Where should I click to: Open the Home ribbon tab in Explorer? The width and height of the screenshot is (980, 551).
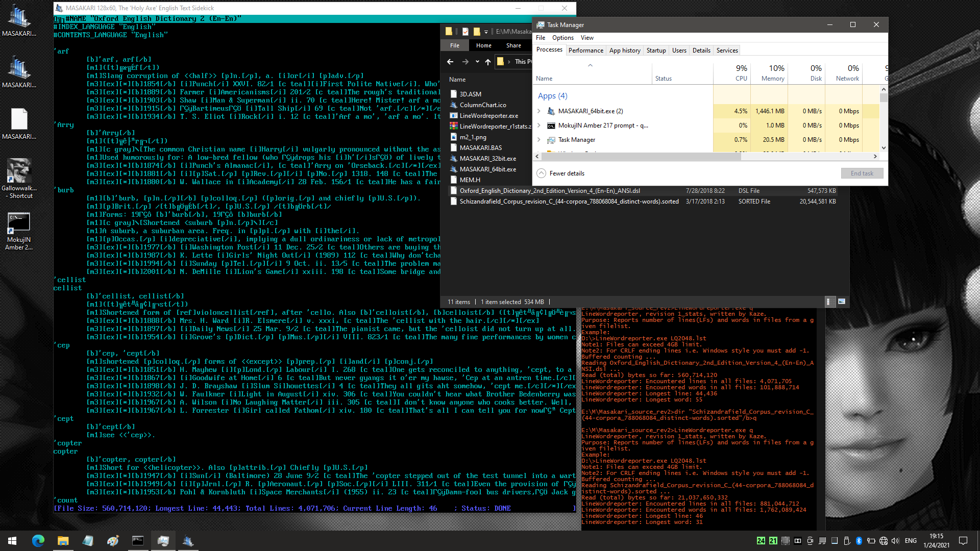click(x=483, y=45)
